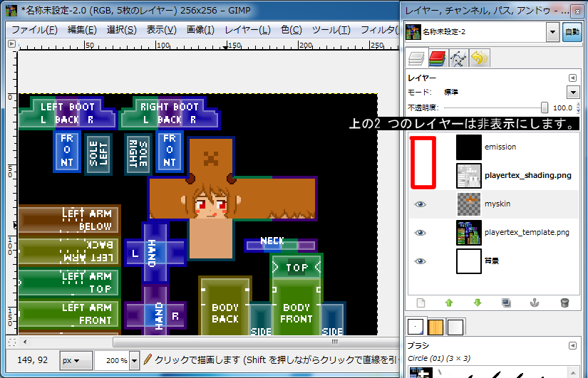Adjust the 不透明度 opacity slider handle
The height and width of the screenshot is (378, 588).
(x=544, y=107)
